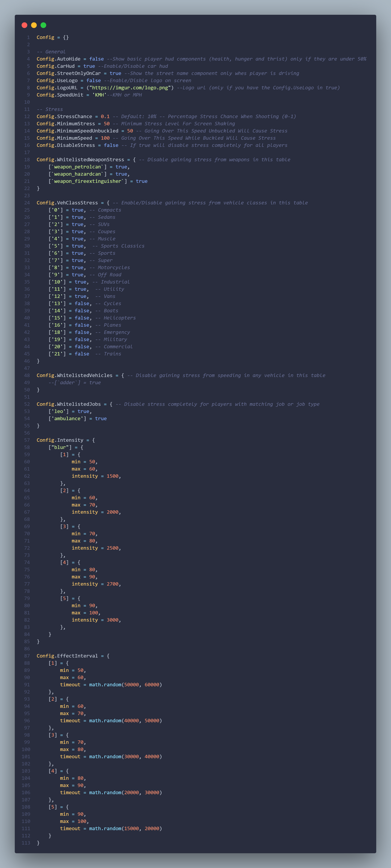Click the 'Compacts' comment
This screenshot has height=868, width=391.
[x=110, y=210]
